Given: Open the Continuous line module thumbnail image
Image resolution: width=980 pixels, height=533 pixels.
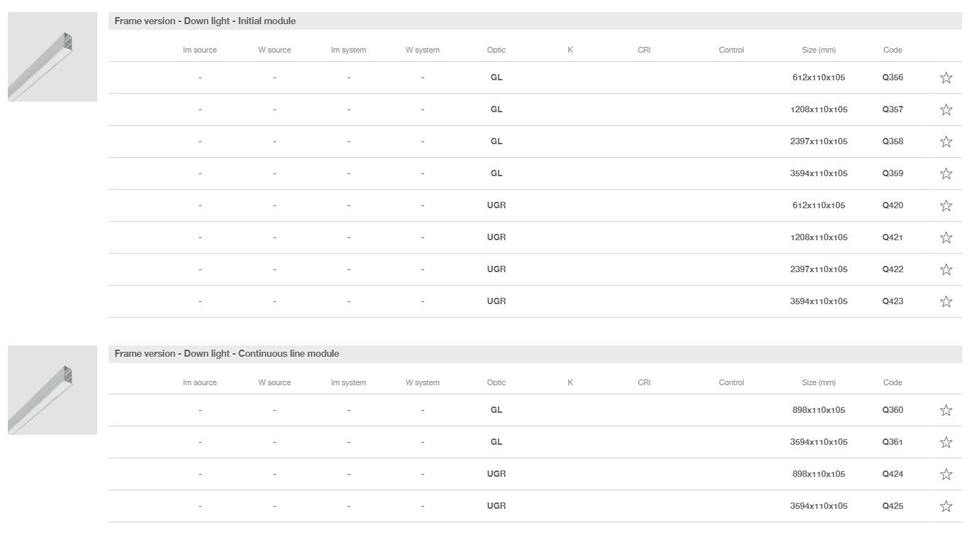Looking at the screenshot, I should [53, 390].
